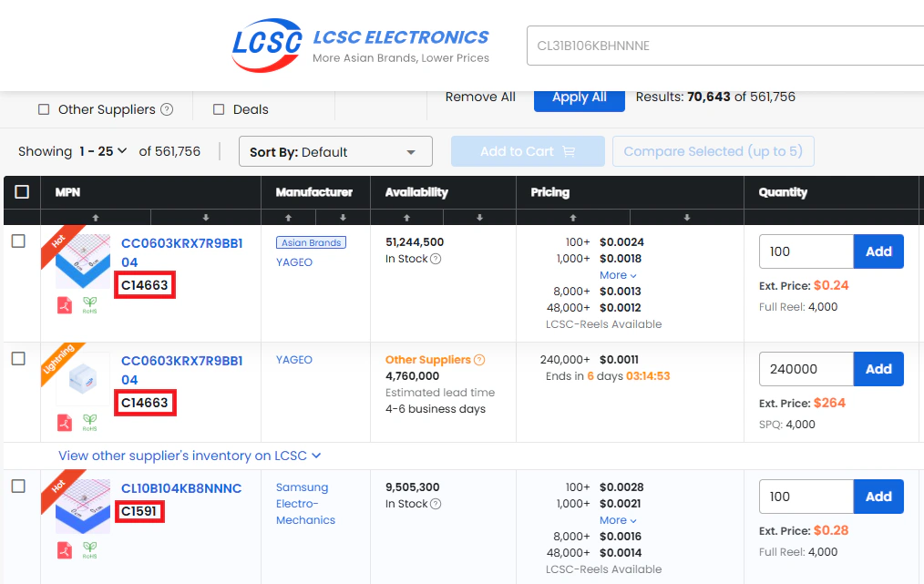Sort Manufacturer column descending
The image size is (924, 584).
pos(343,218)
